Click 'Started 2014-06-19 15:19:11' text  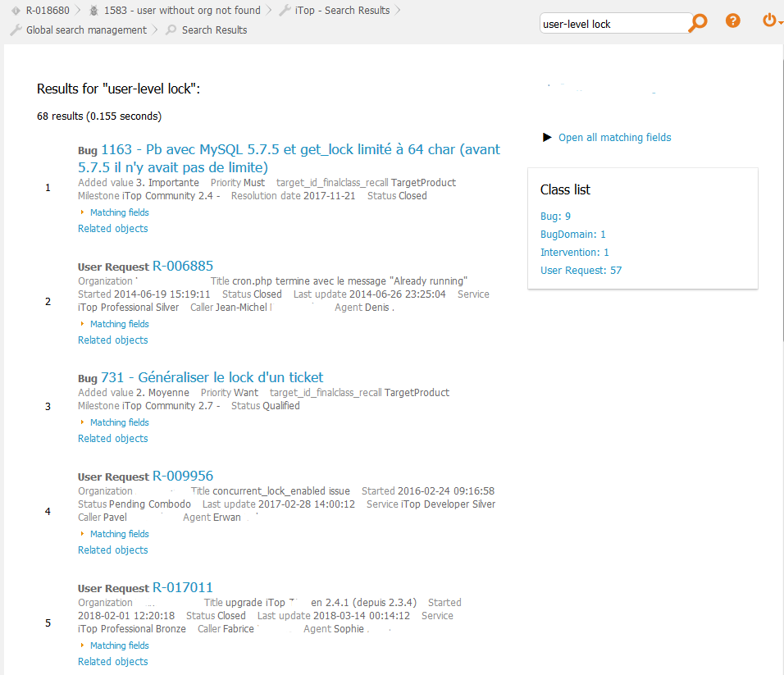pyautogui.click(x=144, y=294)
